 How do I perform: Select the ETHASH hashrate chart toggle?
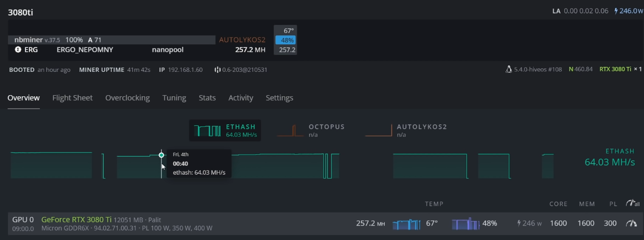[x=226, y=130]
